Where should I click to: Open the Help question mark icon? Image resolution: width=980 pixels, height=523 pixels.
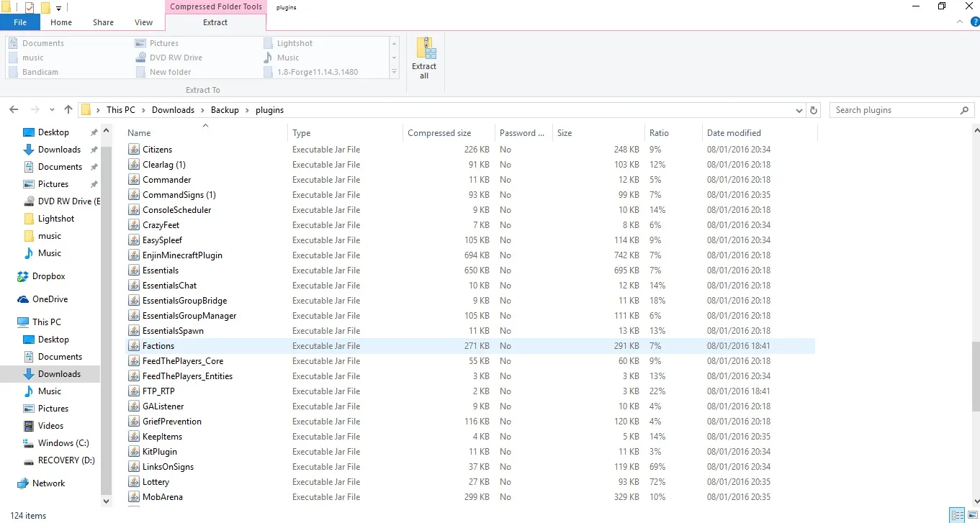pyautogui.click(x=975, y=22)
